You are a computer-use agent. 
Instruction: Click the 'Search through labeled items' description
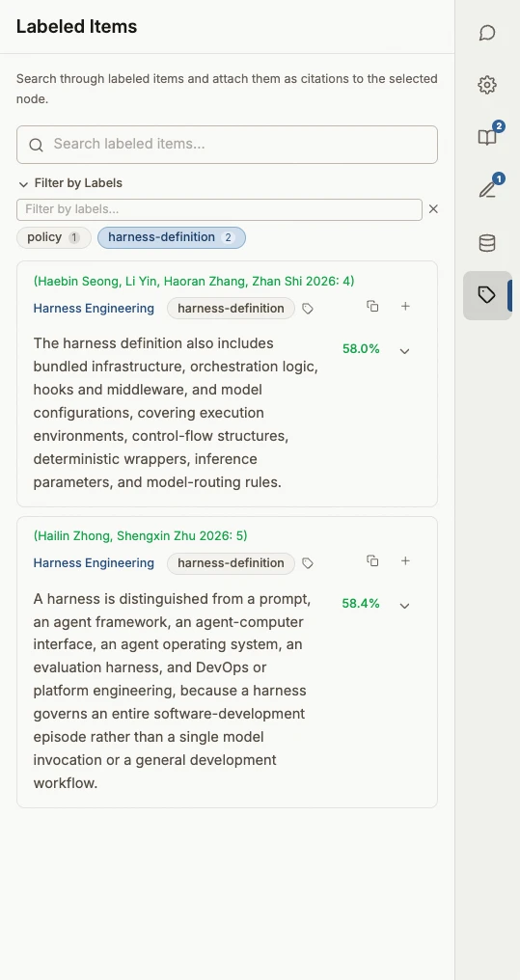227,89
